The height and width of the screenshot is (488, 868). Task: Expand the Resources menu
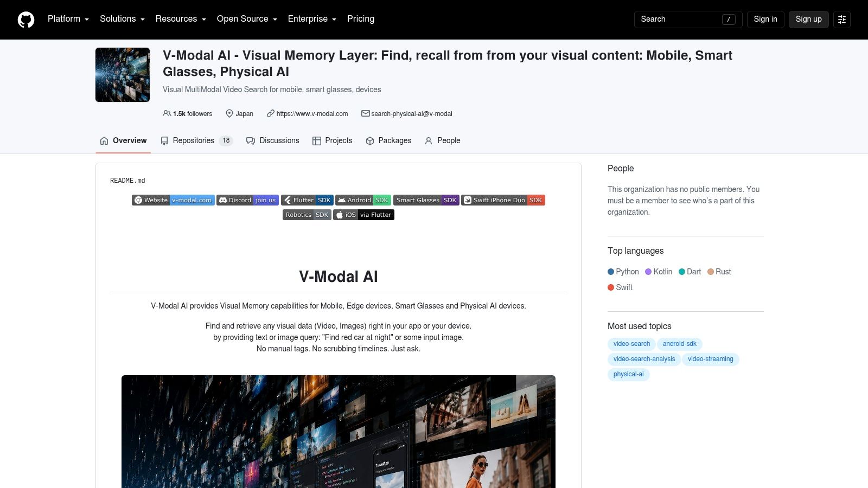[x=181, y=19]
